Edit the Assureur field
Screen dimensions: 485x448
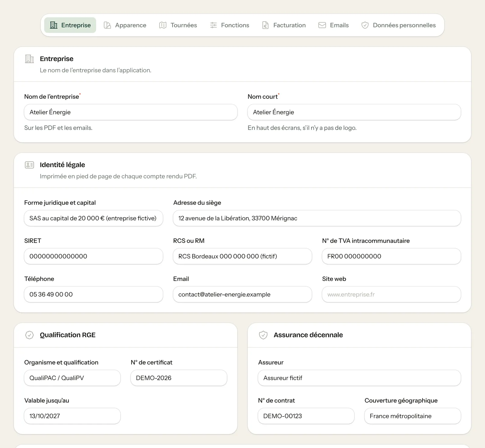pyautogui.click(x=359, y=378)
